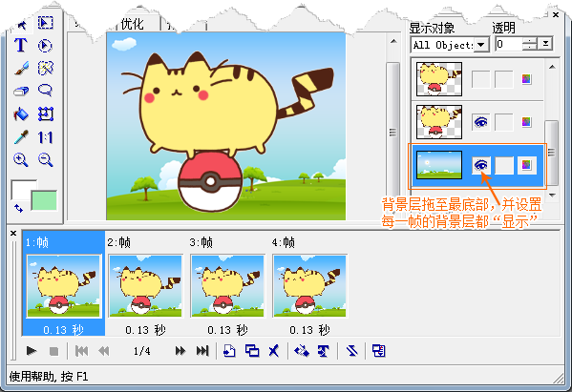The height and width of the screenshot is (392, 572).
Task: Click the canvas scrollbar up arrow
Action: [393, 41]
